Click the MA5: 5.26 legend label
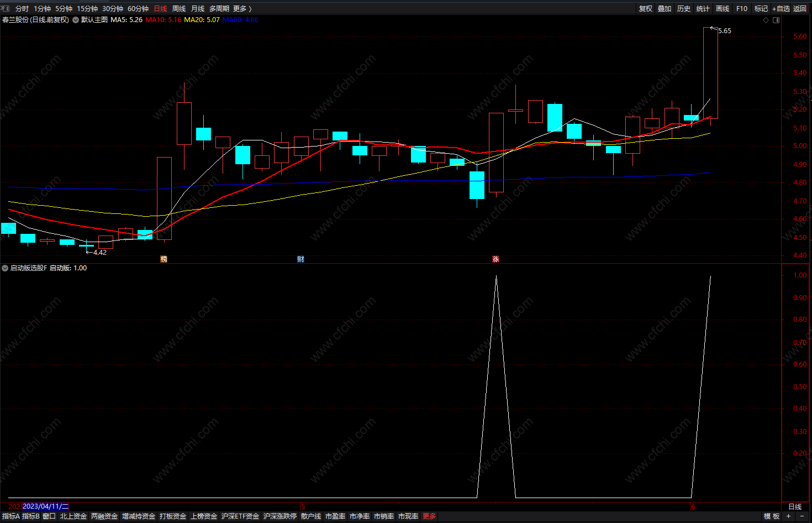 126,20
